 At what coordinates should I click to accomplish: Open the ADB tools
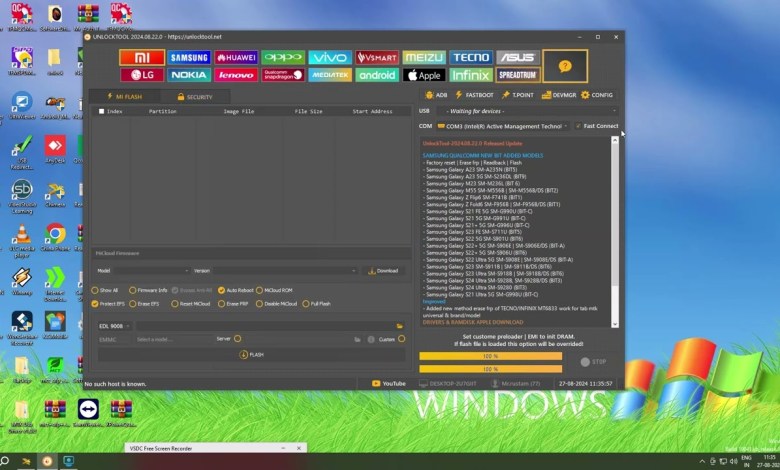[436, 95]
